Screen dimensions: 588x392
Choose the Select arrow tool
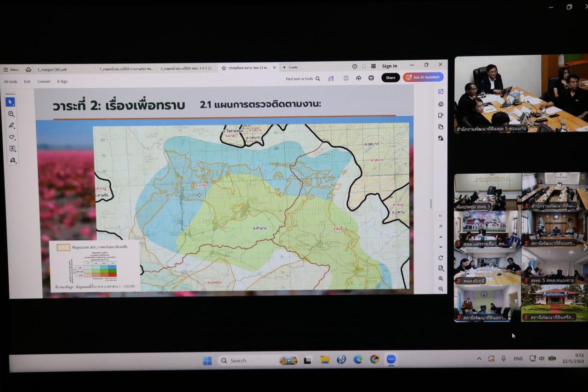point(11,102)
